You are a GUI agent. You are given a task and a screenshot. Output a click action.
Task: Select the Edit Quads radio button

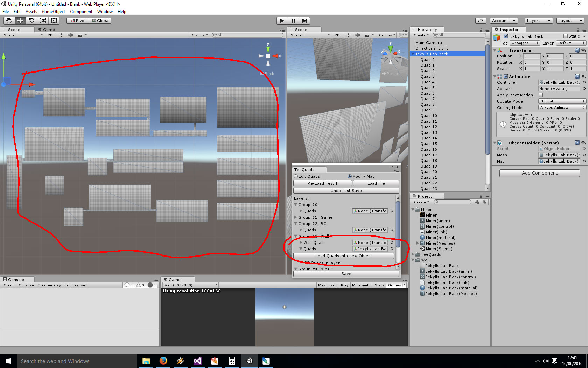point(296,176)
